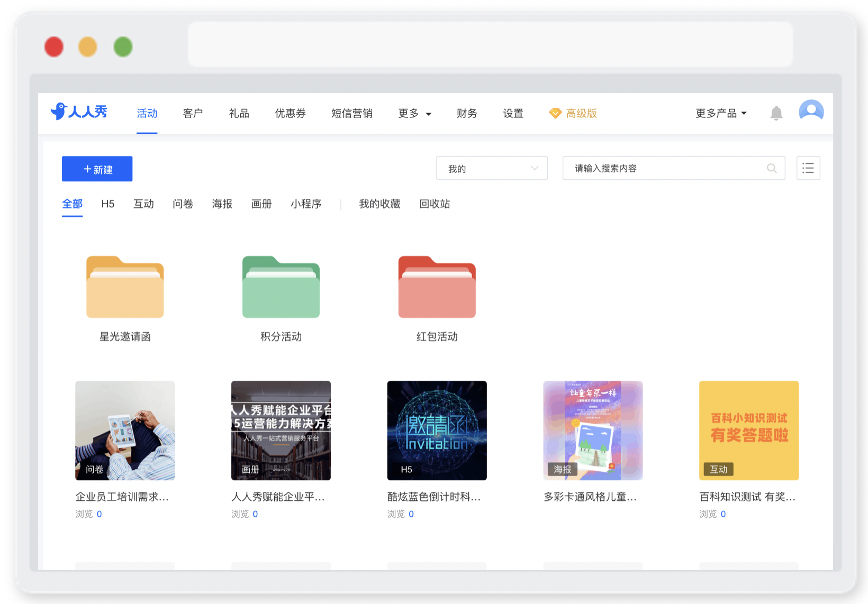Expand the 我的 filter dropdown
868x604 pixels.
pos(492,168)
